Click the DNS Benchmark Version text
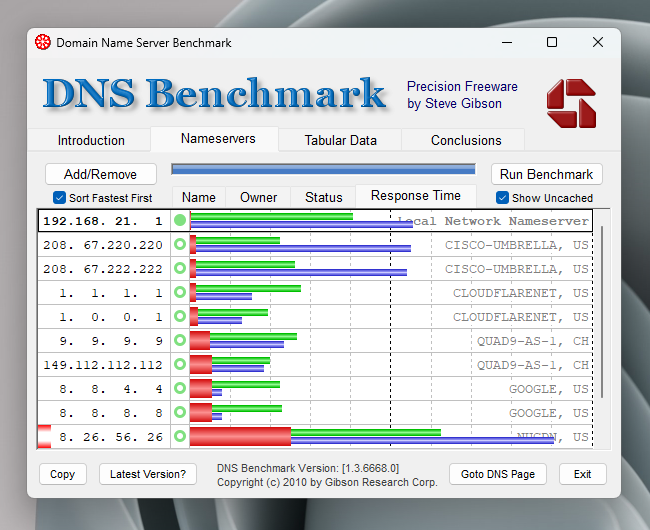 308,468
